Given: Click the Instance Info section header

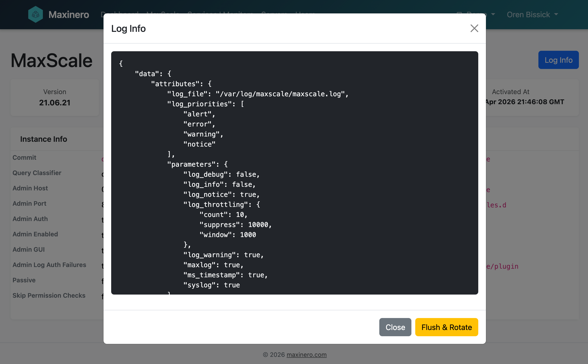Looking at the screenshot, I should tap(44, 139).
